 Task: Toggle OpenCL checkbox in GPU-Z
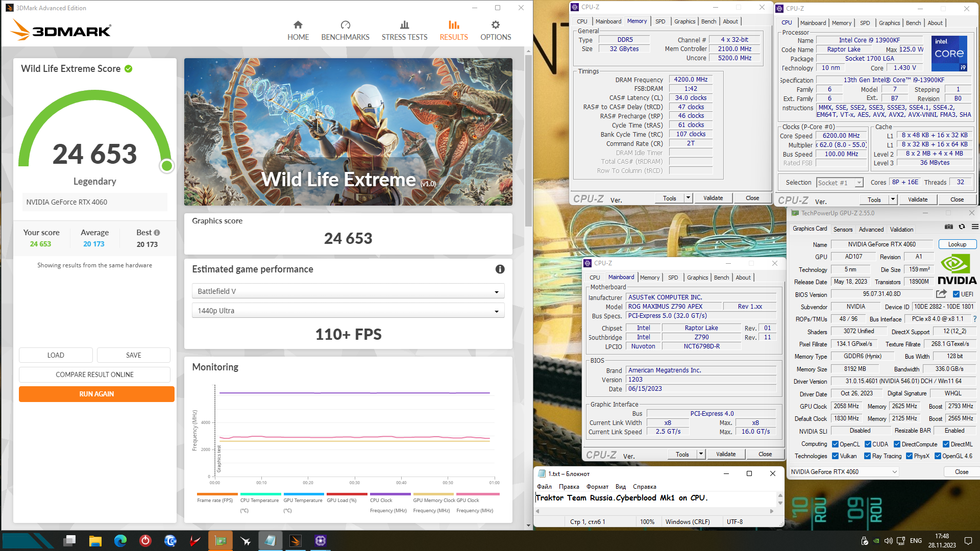click(835, 444)
